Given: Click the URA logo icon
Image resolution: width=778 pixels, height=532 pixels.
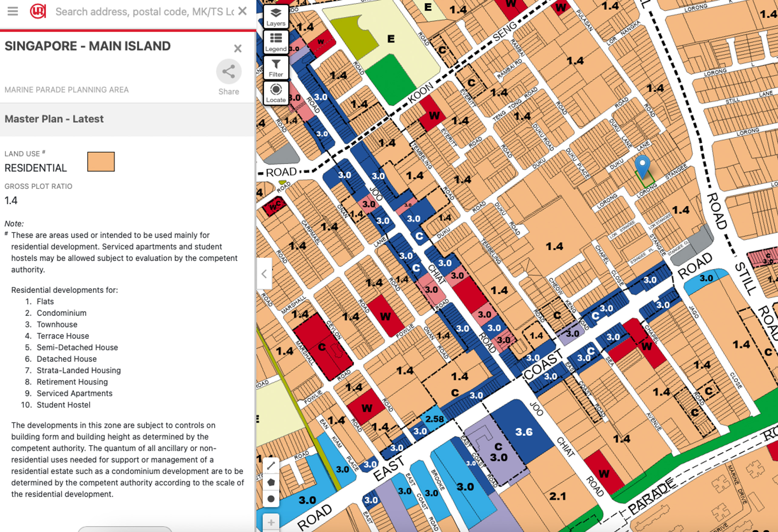Looking at the screenshot, I should (x=38, y=12).
